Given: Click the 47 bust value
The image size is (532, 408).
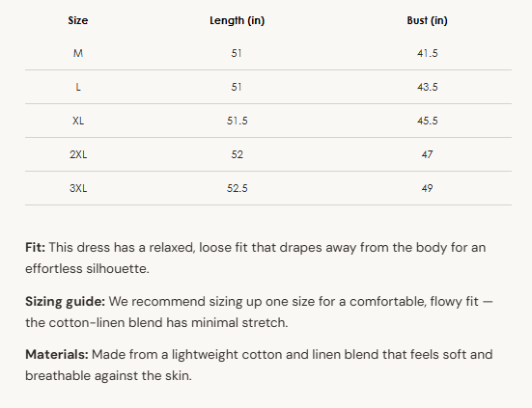Looking at the screenshot, I should point(427,154).
